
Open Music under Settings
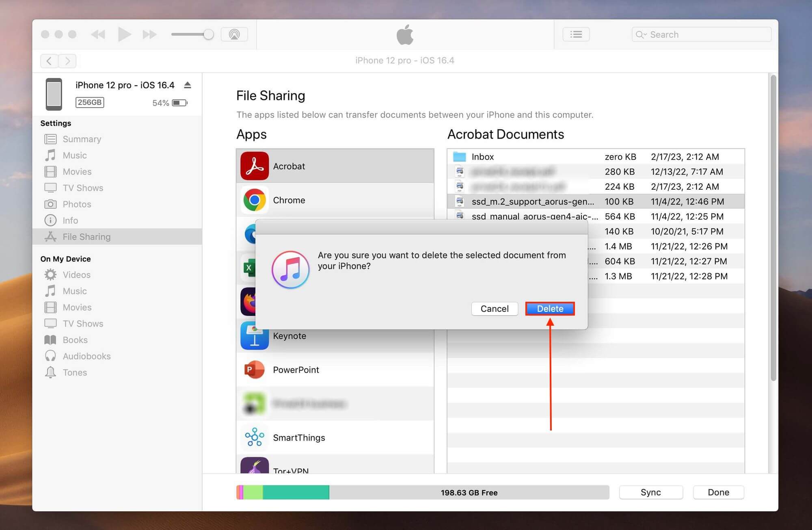117,156
